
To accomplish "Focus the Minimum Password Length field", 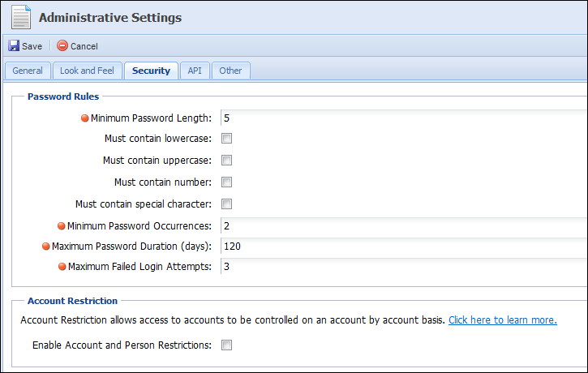I will coord(404,118).
